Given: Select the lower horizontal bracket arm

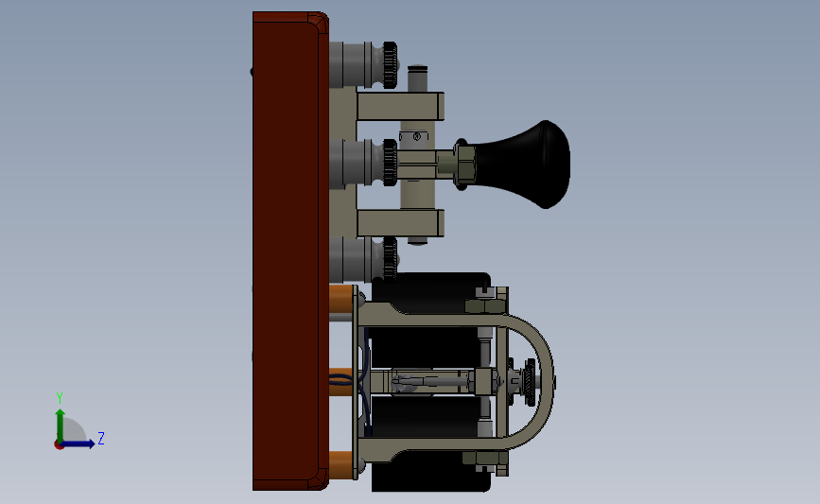Looking at the screenshot, I should point(401,223).
